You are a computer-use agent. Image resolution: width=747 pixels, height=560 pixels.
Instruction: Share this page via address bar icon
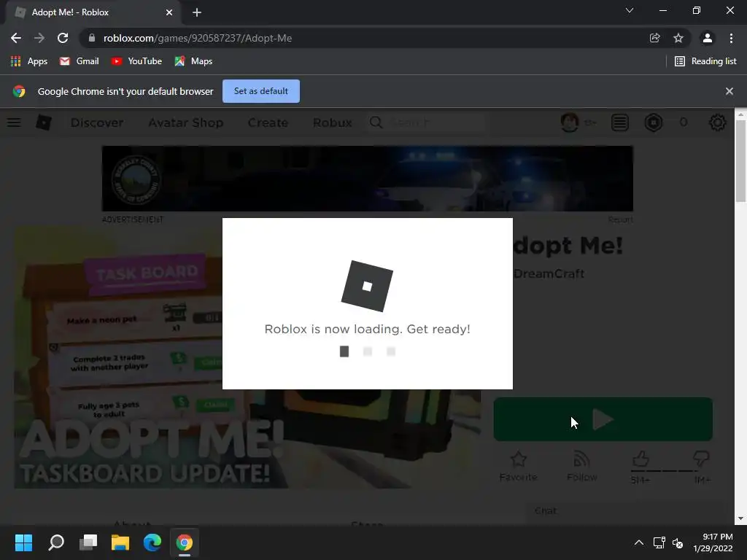coord(655,38)
